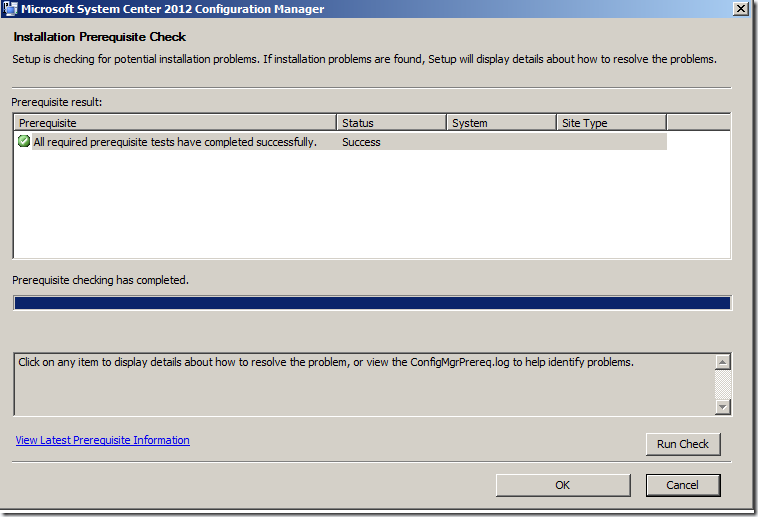Image resolution: width=758 pixels, height=517 pixels.
Task: Select the completed prerequisite tests row
Action: (175, 142)
